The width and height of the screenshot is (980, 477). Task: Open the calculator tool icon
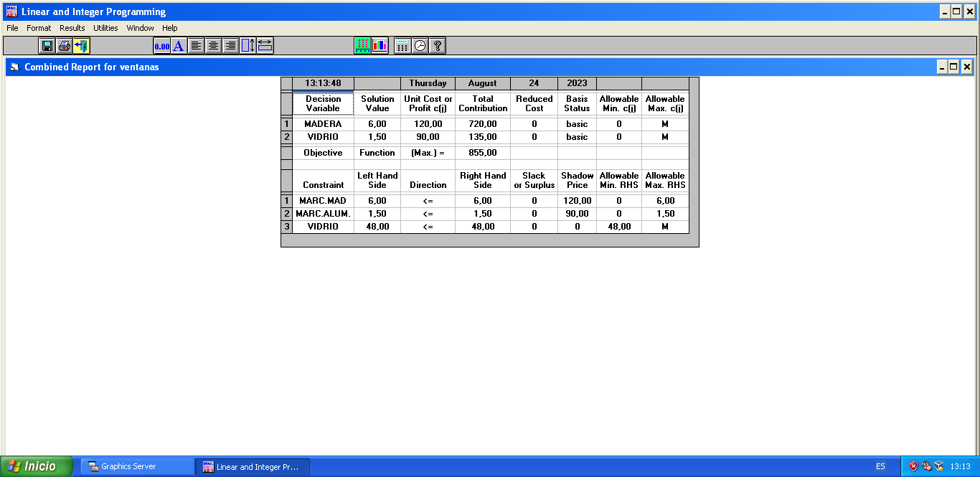point(402,46)
